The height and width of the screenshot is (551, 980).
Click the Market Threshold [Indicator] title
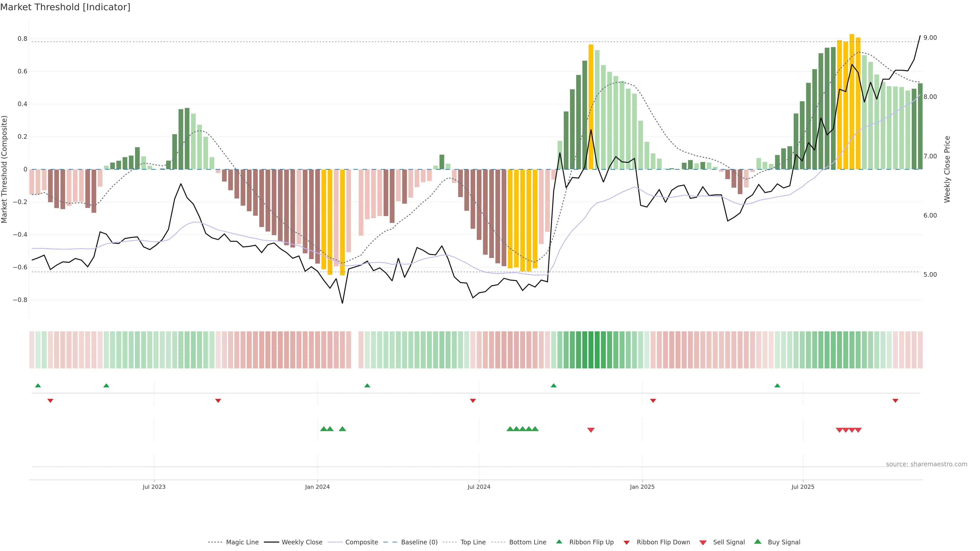[65, 7]
